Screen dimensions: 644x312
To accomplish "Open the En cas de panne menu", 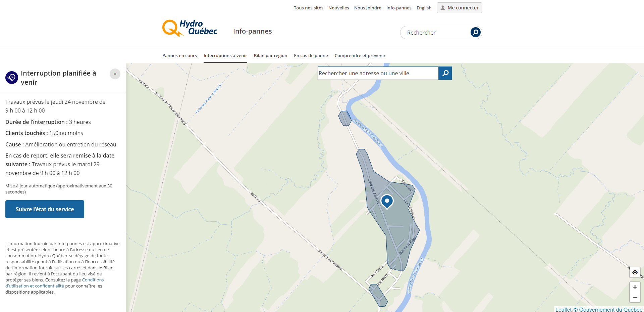I will pyautogui.click(x=311, y=56).
